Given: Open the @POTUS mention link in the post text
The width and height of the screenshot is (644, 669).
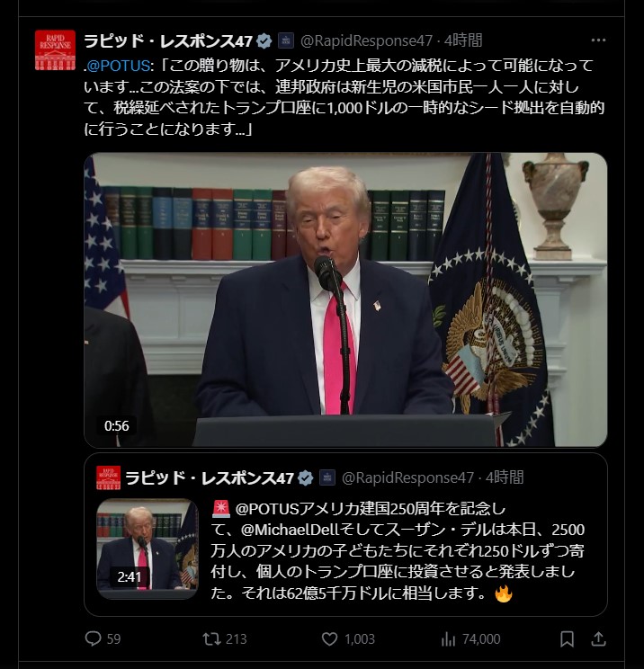Looking at the screenshot, I should pos(119,66).
